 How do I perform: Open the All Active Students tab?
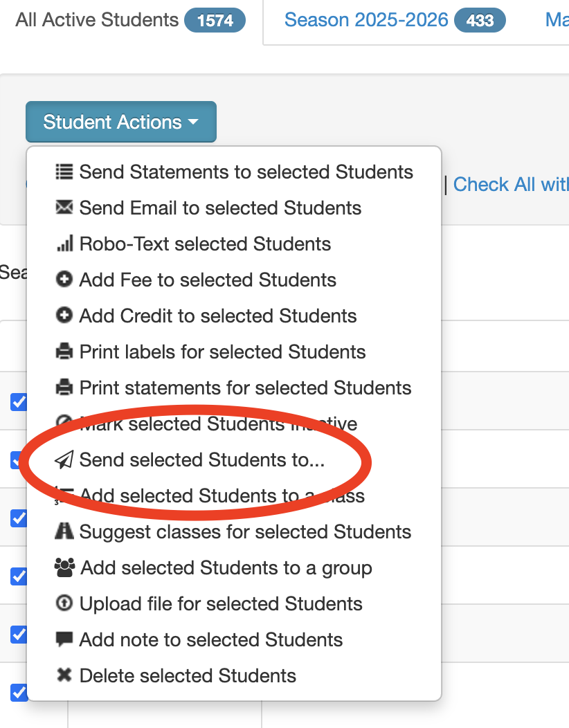[x=131, y=21]
